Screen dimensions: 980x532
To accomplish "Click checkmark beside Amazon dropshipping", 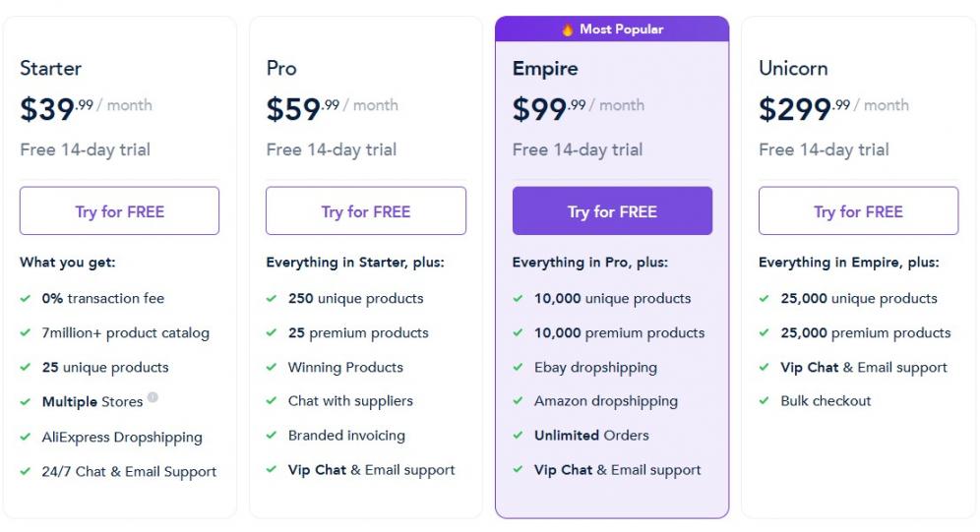I will [x=517, y=401].
